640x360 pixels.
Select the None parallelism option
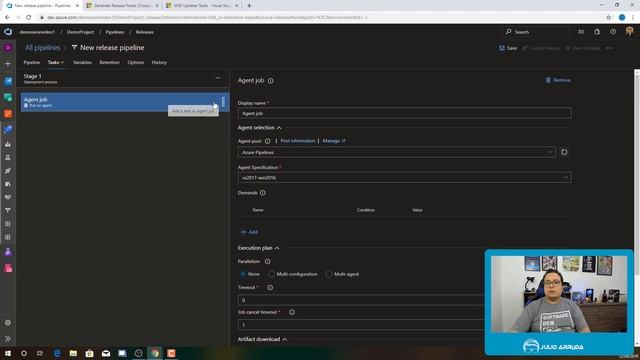(243, 274)
